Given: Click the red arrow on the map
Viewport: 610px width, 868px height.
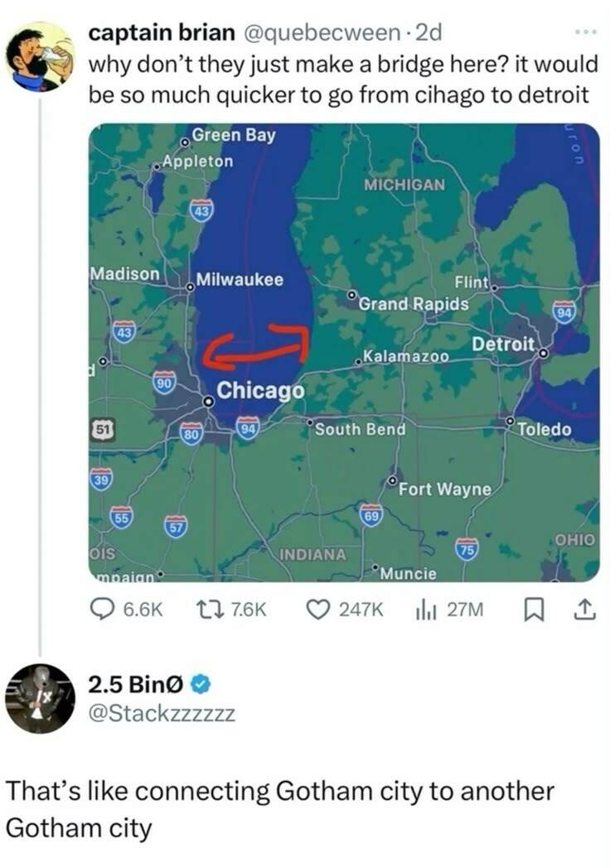Looking at the screenshot, I should click(x=256, y=346).
